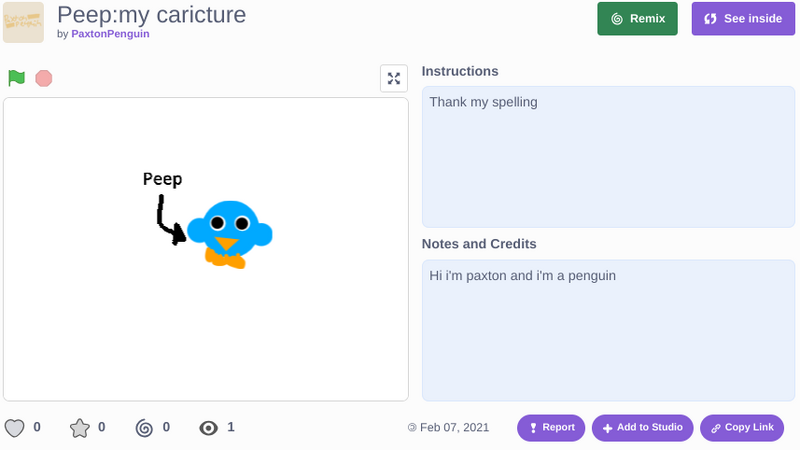800x450 pixels.
Task: Favorite this project with the star icon
Action: [80, 428]
